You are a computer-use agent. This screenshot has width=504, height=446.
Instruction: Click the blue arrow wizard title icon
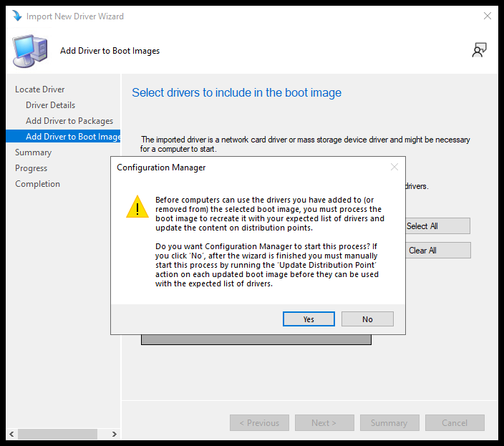(x=16, y=16)
